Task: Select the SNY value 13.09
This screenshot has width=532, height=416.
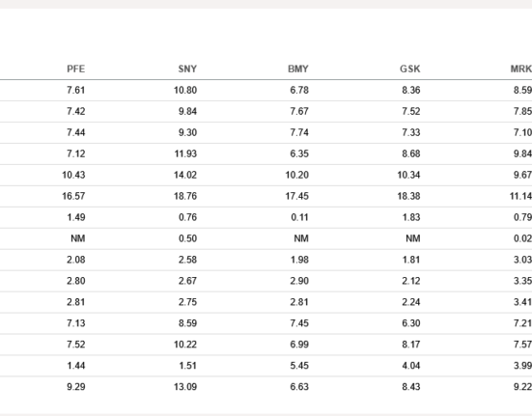Action: point(185,387)
